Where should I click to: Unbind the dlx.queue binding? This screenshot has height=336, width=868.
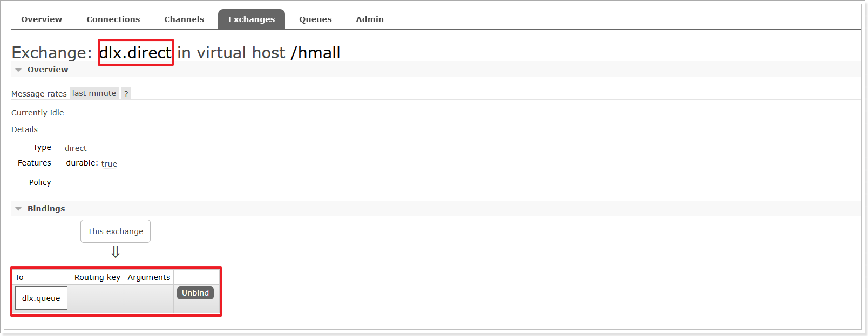195,293
